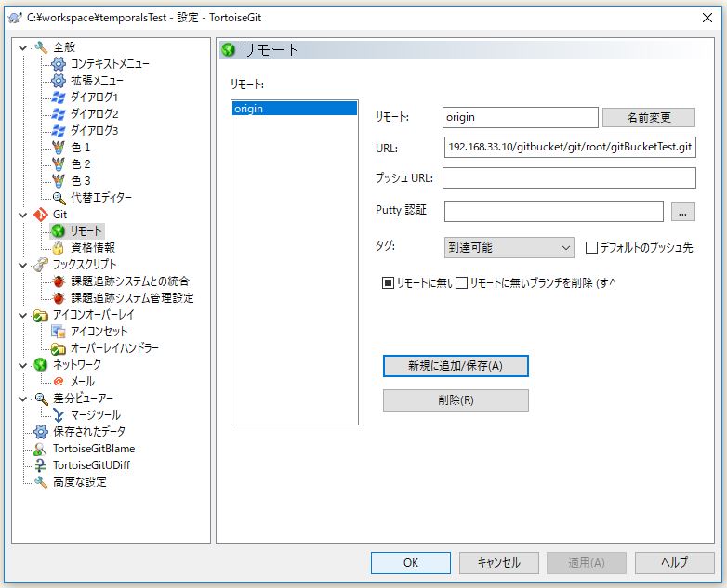
Task: Open 資格情報 settings page
Action: click(x=93, y=247)
